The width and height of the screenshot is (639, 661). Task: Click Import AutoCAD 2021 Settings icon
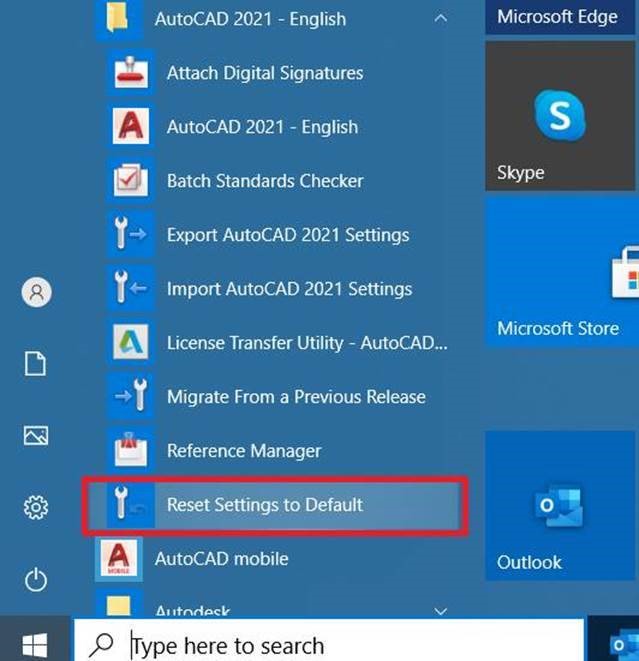coord(129,289)
